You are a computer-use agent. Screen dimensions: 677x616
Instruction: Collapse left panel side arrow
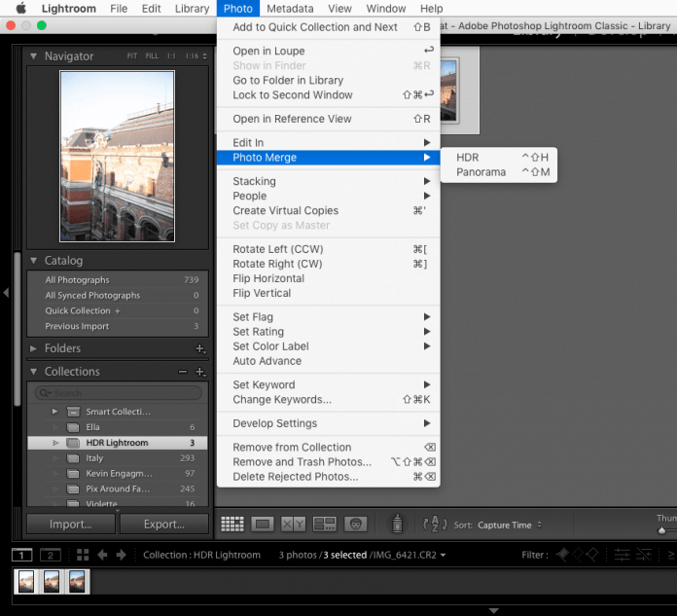(x=6, y=293)
